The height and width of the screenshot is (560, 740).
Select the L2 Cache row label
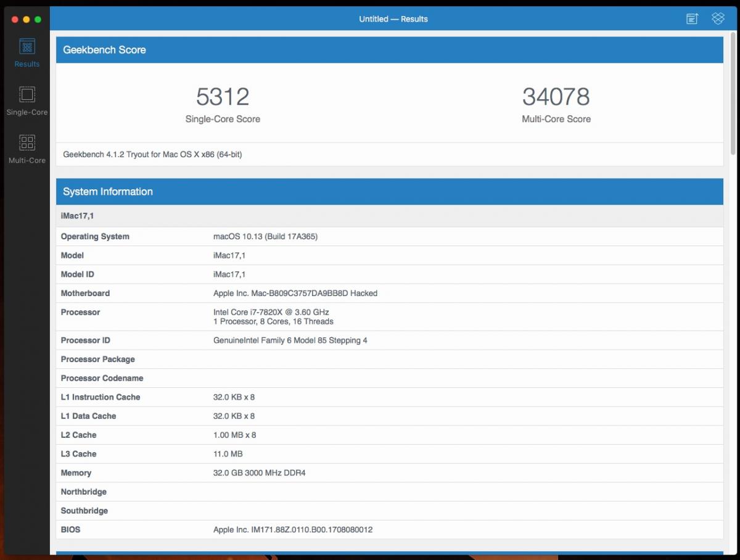(78, 435)
